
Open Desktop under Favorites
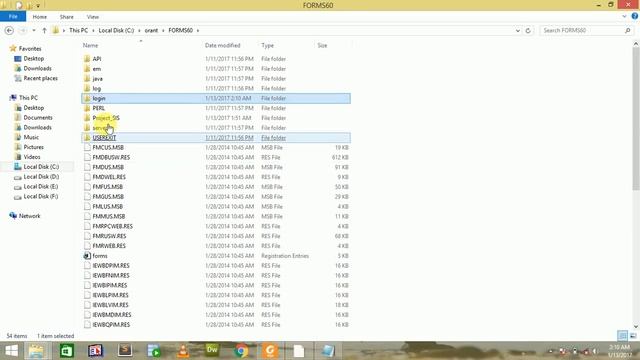pos(33,58)
